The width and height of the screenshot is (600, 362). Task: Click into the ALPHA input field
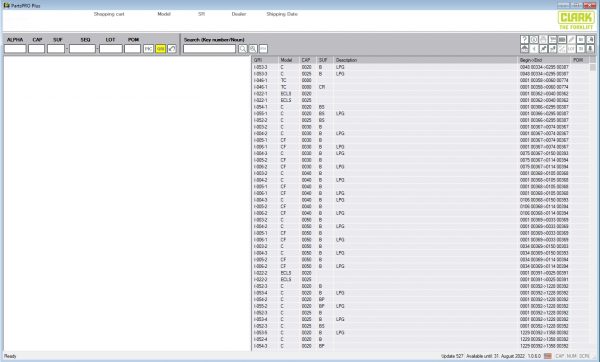click(15, 49)
